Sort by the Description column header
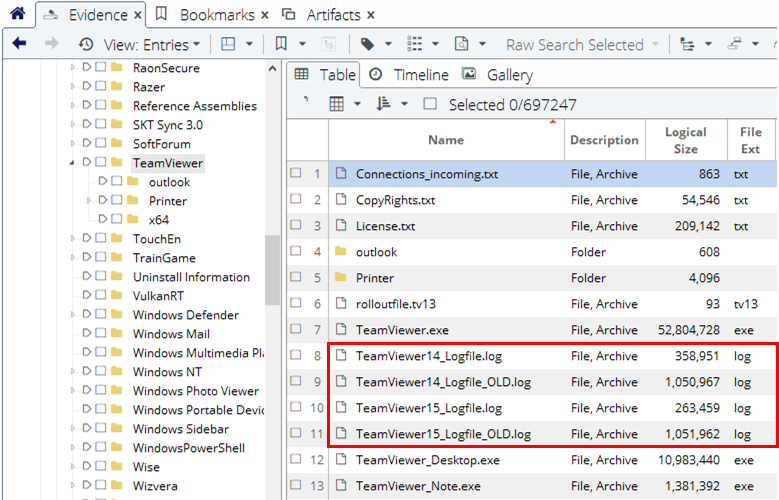The height and width of the screenshot is (500, 779). coord(604,140)
